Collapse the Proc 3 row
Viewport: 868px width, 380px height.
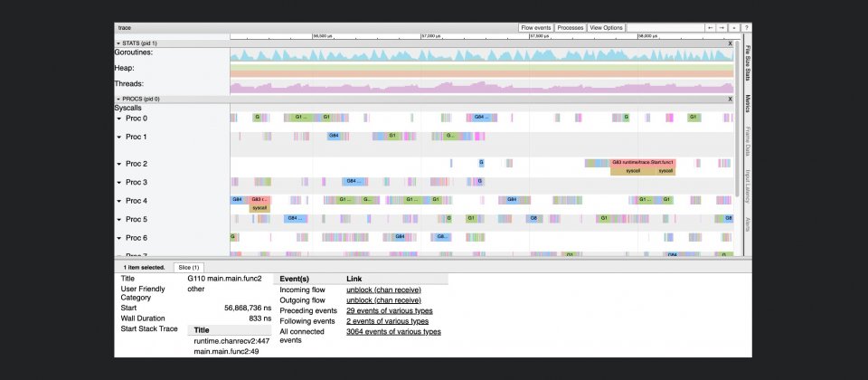(x=119, y=182)
